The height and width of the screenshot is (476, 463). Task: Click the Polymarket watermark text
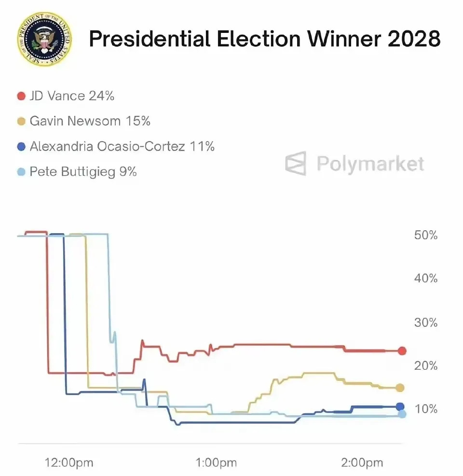click(370, 164)
